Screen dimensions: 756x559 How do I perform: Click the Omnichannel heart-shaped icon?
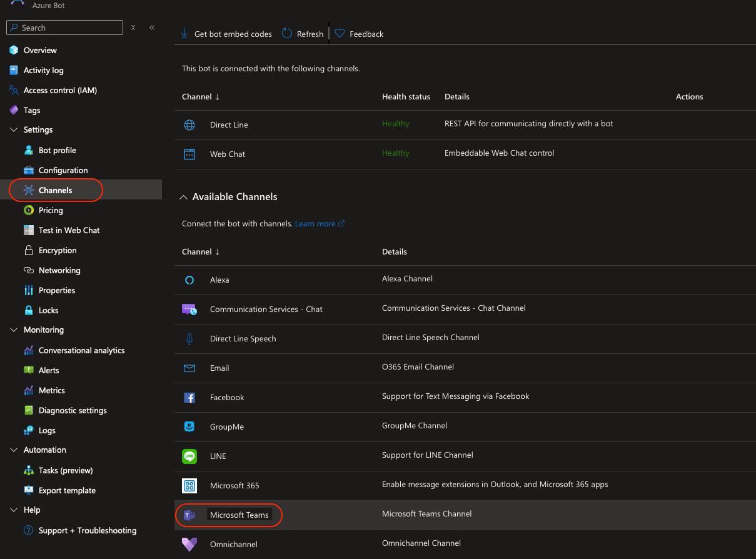click(189, 544)
